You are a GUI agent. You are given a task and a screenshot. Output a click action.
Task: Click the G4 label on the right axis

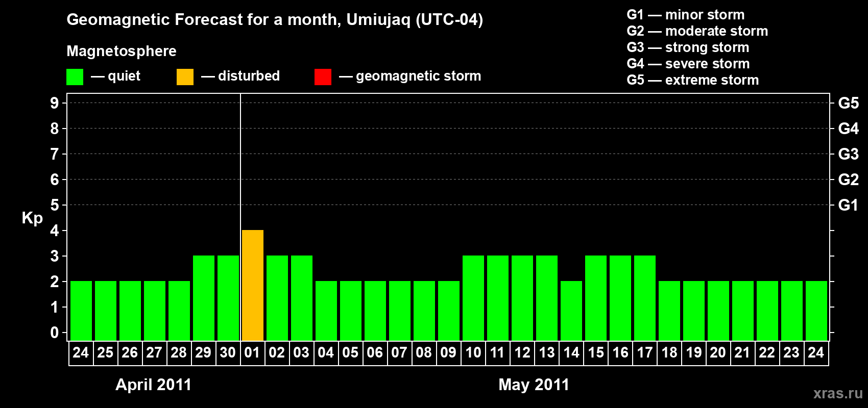point(848,129)
